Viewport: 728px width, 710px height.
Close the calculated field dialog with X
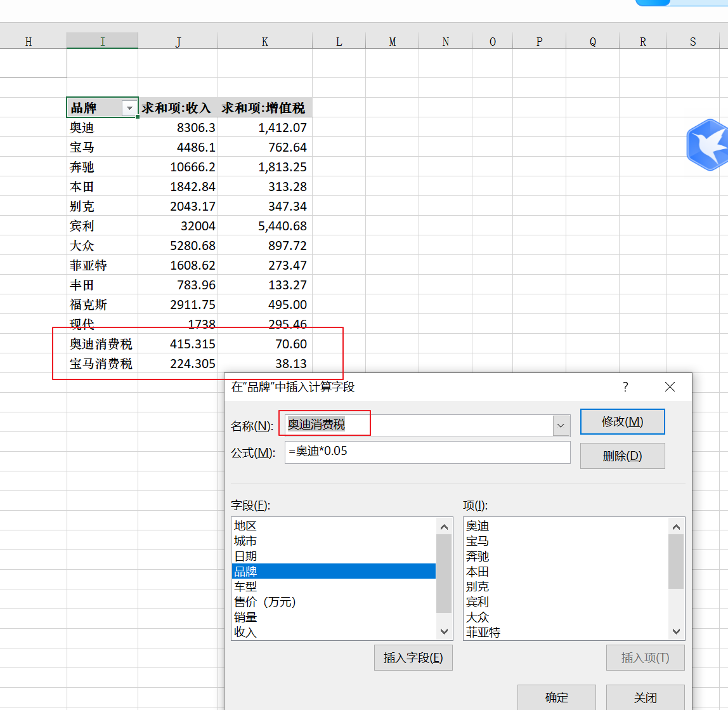pyautogui.click(x=670, y=386)
